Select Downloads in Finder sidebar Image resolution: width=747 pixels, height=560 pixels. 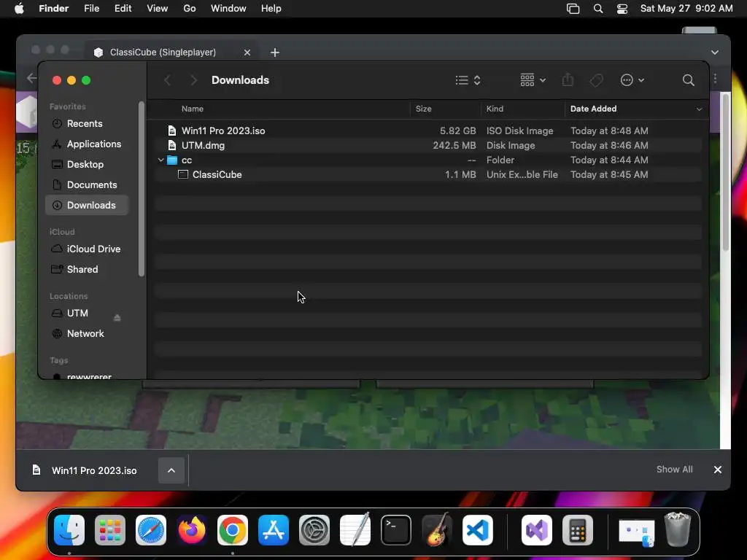point(87,205)
